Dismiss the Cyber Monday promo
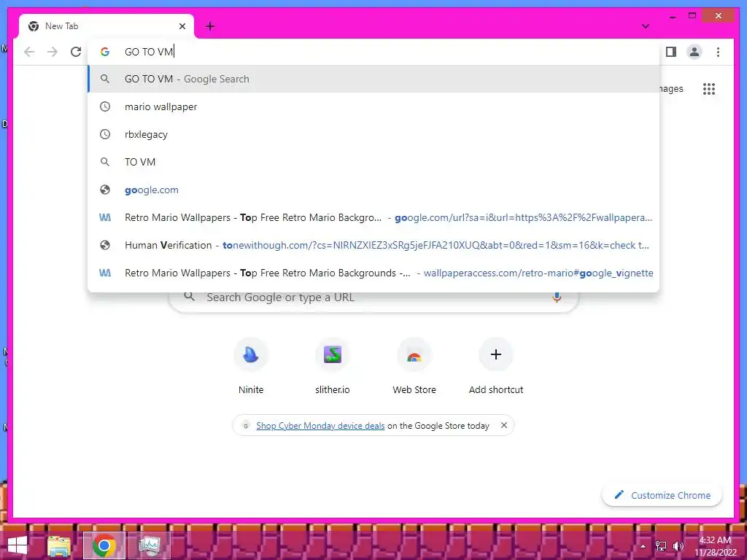 504,425
